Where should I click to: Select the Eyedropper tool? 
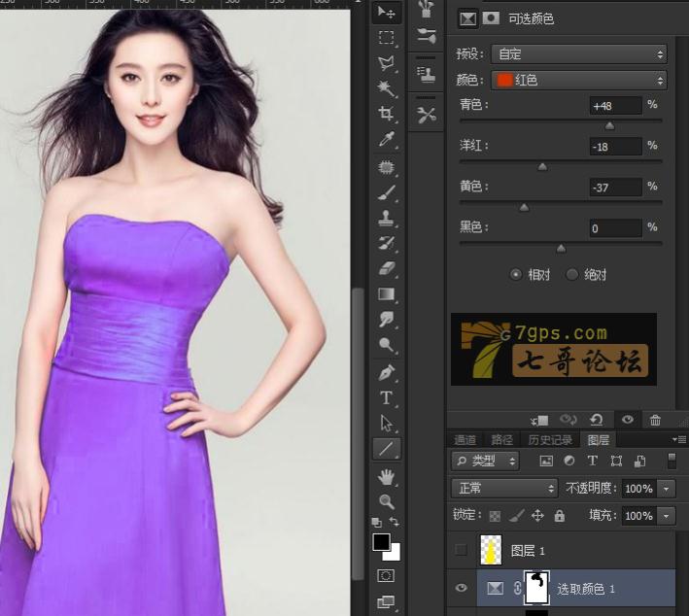tap(386, 139)
